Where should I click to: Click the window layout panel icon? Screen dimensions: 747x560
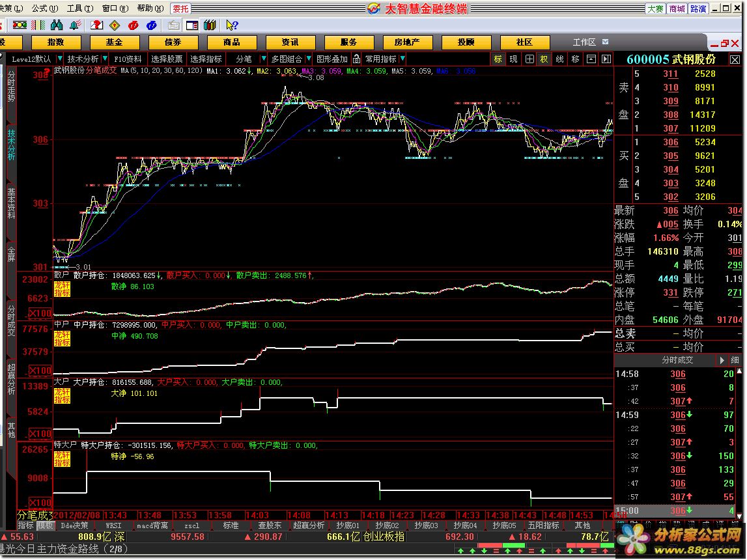[x=192, y=25]
